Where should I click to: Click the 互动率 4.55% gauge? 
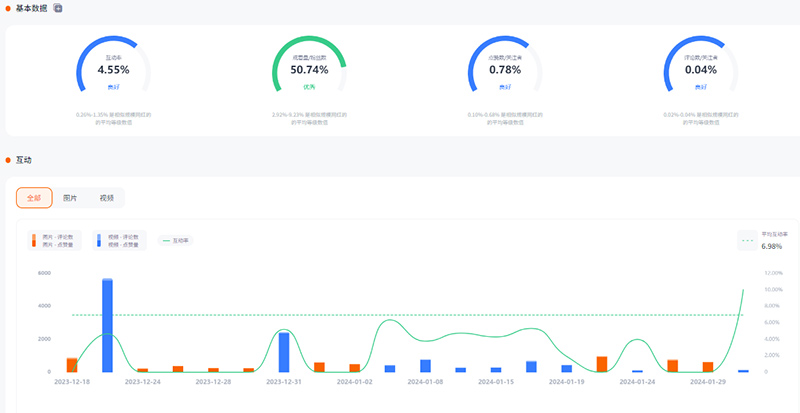point(113,70)
